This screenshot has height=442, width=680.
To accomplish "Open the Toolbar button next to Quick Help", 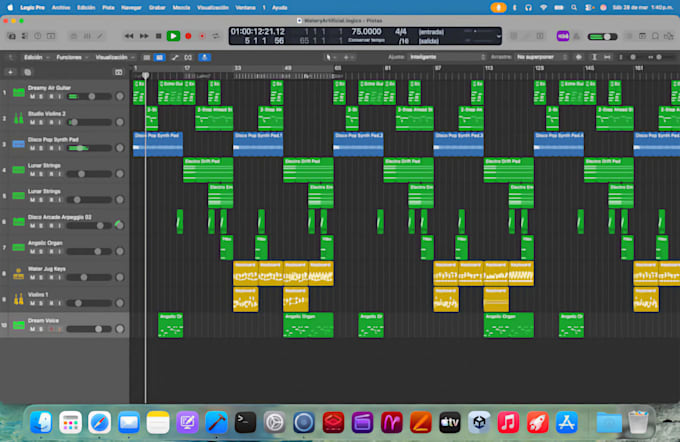I will (51, 36).
